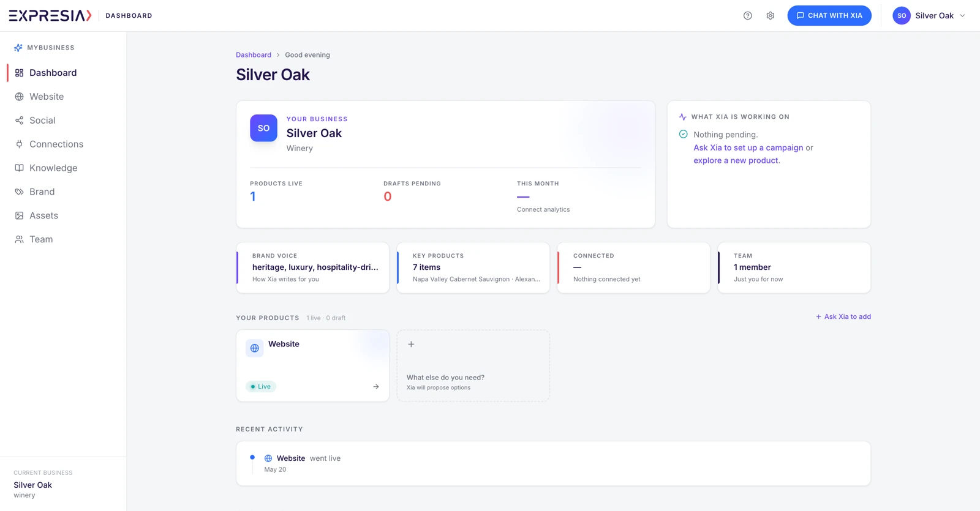Open the What else do you need card
Screen dimensions: 980x511
pos(473,366)
